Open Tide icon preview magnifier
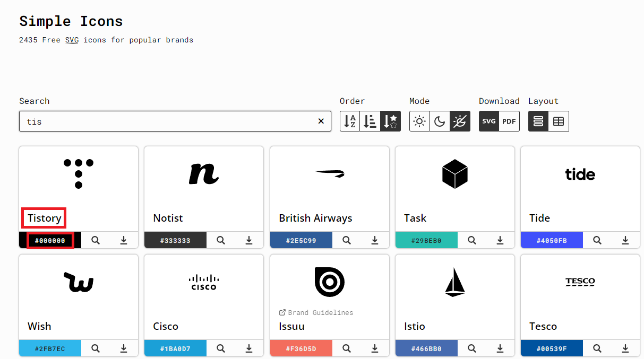644x359 pixels. point(597,240)
